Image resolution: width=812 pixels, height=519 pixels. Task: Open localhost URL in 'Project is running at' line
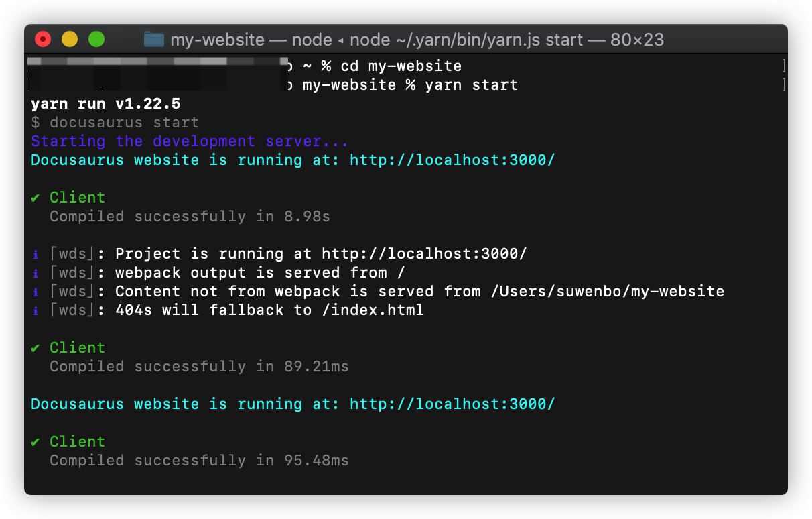click(x=424, y=254)
